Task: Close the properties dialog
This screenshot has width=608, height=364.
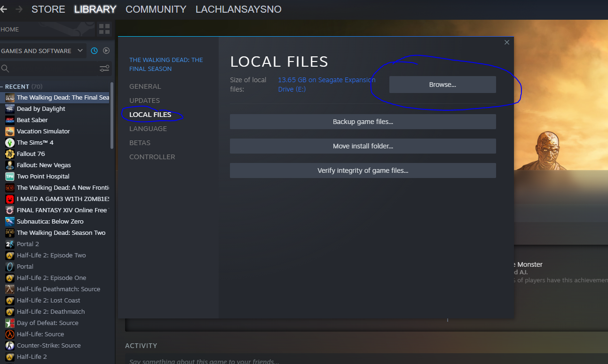Action: click(x=506, y=42)
